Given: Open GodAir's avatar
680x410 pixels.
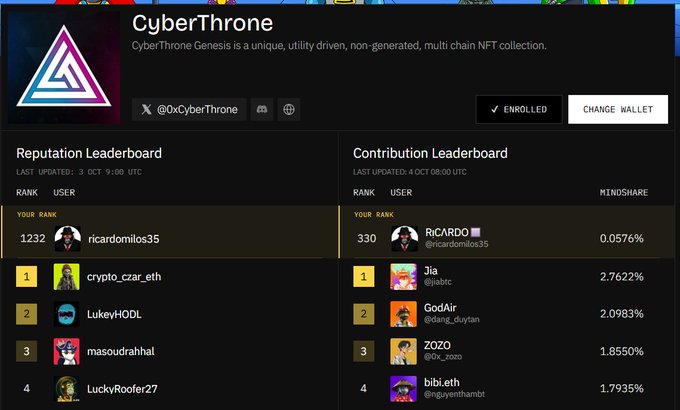Looking at the screenshot, I should [403, 314].
